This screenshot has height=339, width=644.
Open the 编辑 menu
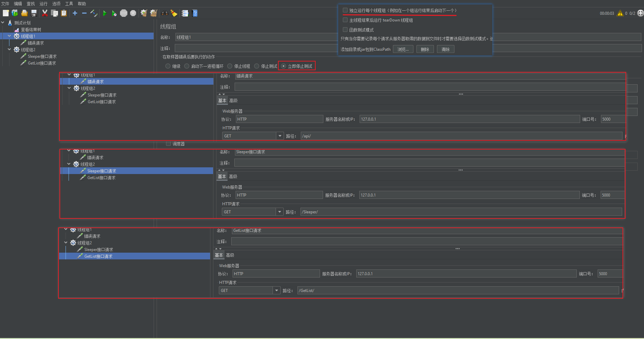click(18, 4)
